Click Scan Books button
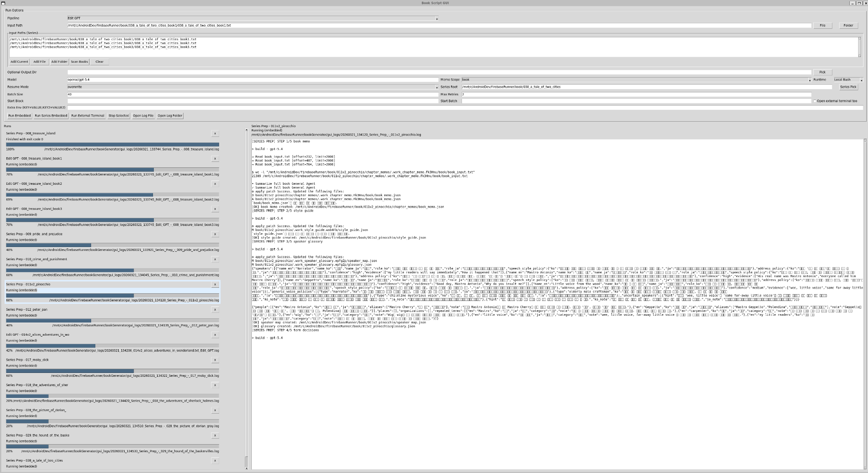The height and width of the screenshot is (473, 868). (79, 62)
